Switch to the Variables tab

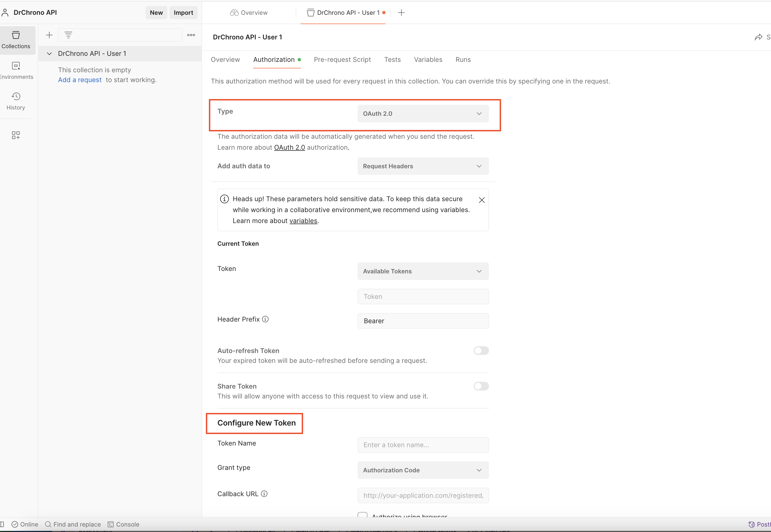tap(428, 60)
